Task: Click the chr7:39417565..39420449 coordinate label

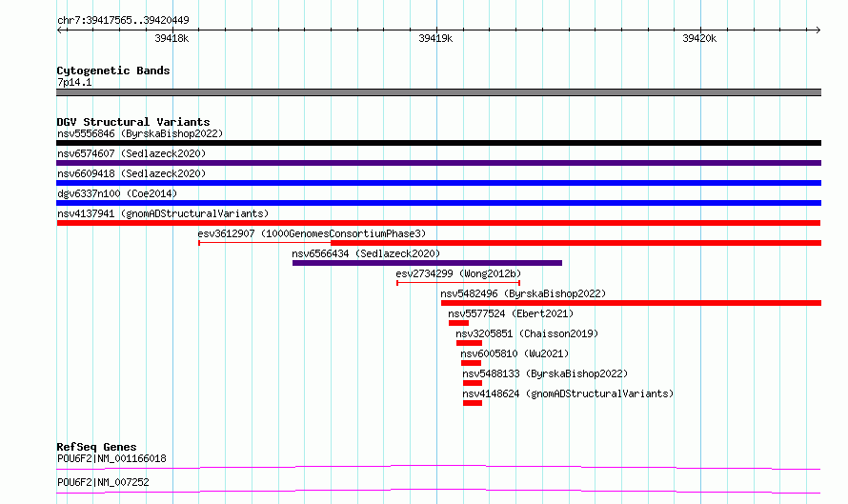Action: (x=123, y=20)
